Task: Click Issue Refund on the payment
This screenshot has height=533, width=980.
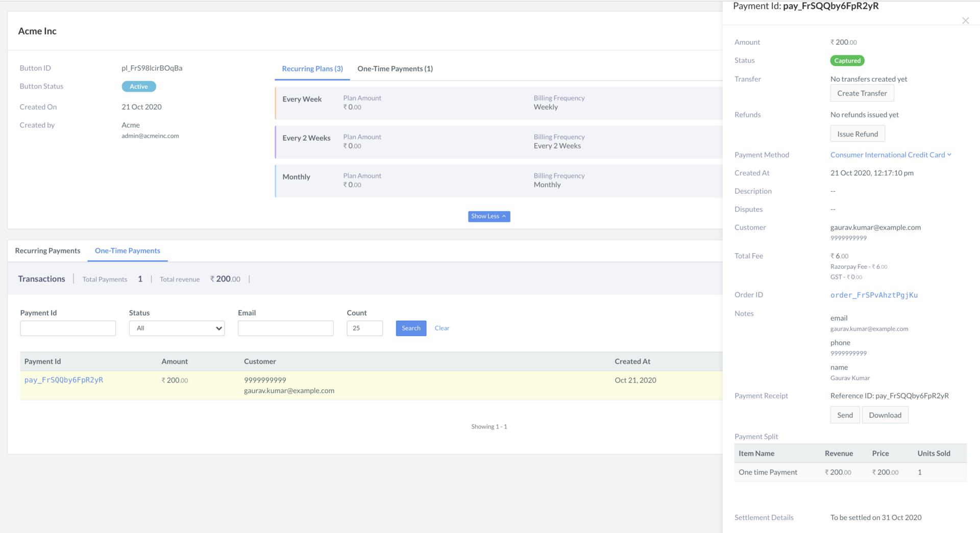Action: coord(857,133)
